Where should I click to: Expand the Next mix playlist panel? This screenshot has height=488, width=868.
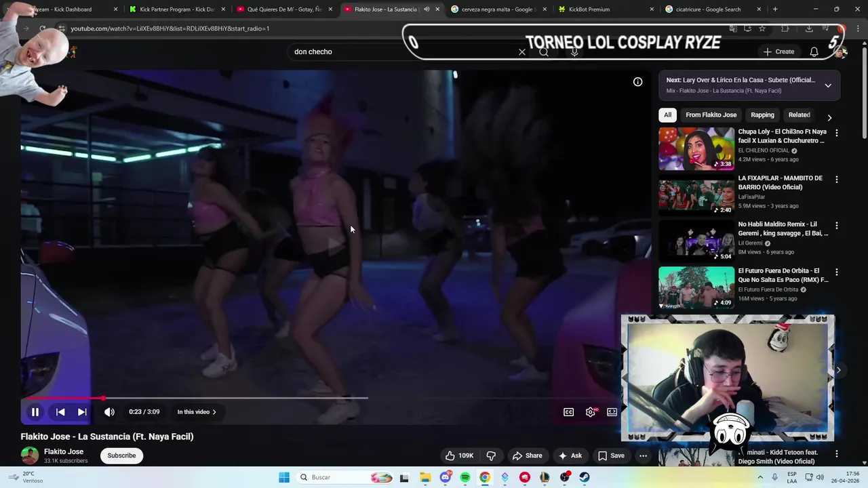click(828, 85)
